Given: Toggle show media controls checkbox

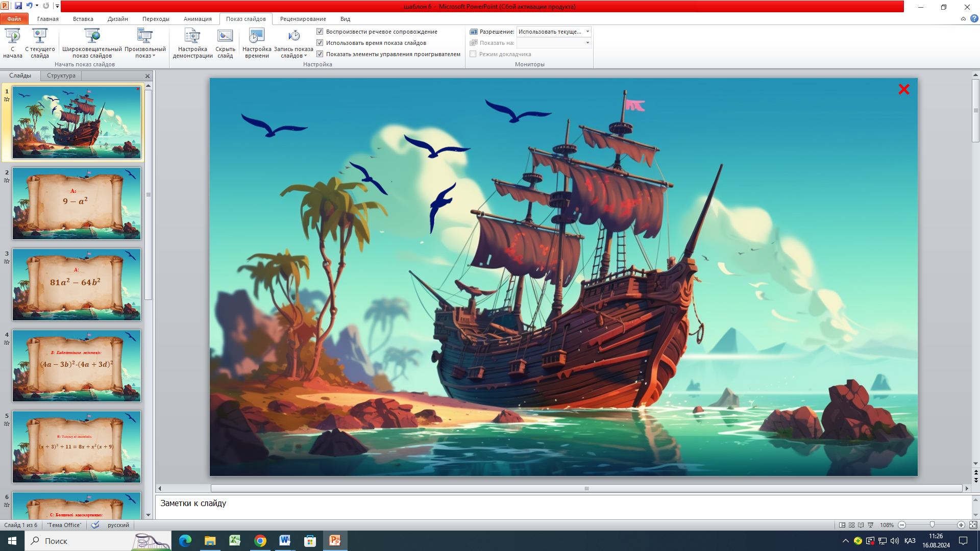Looking at the screenshot, I should point(320,54).
